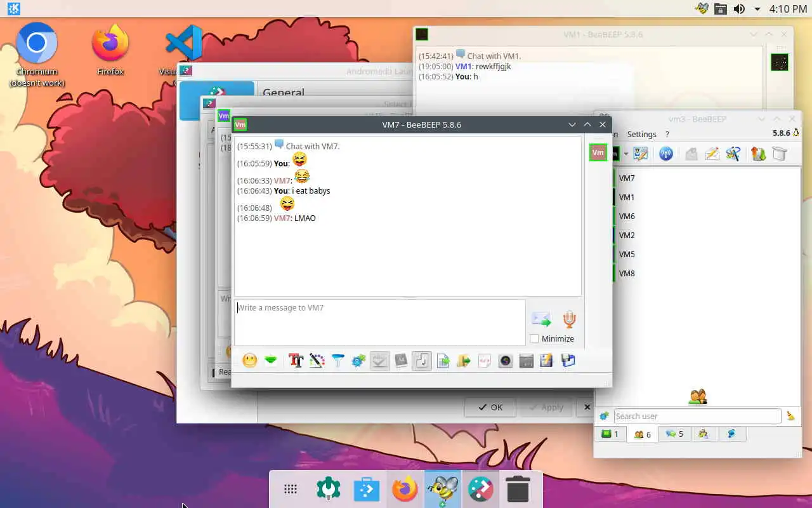Click the green down-arrow icon in chat toolbar
Viewport: 812px width, 508px height.
tap(271, 361)
